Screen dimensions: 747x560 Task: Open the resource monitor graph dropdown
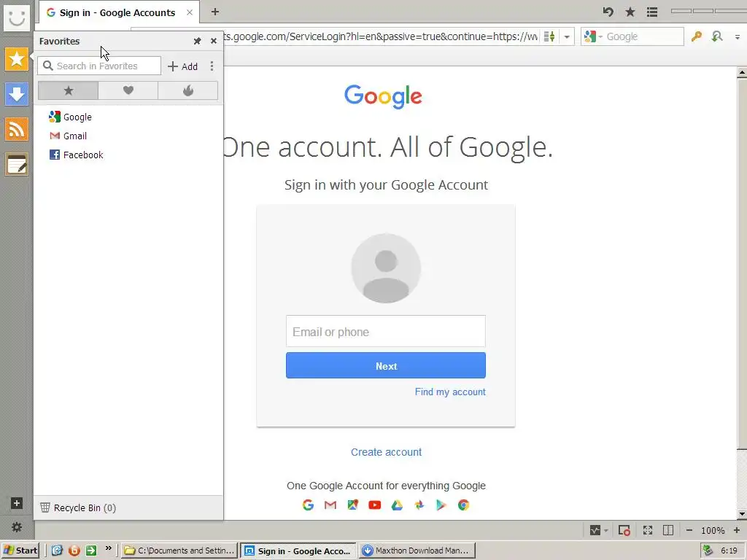point(599,530)
